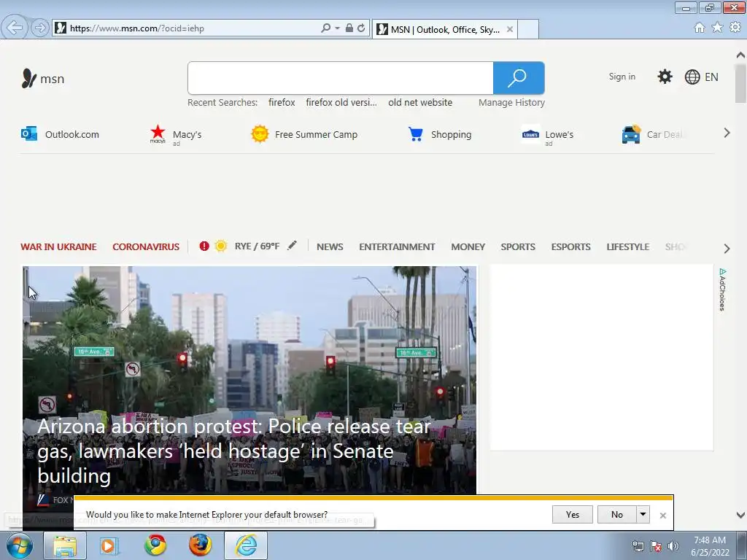The image size is (747, 560).
Task: Launch Google Chrome from the taskbar
Action: pyautogui.click(x=155, y=545)
